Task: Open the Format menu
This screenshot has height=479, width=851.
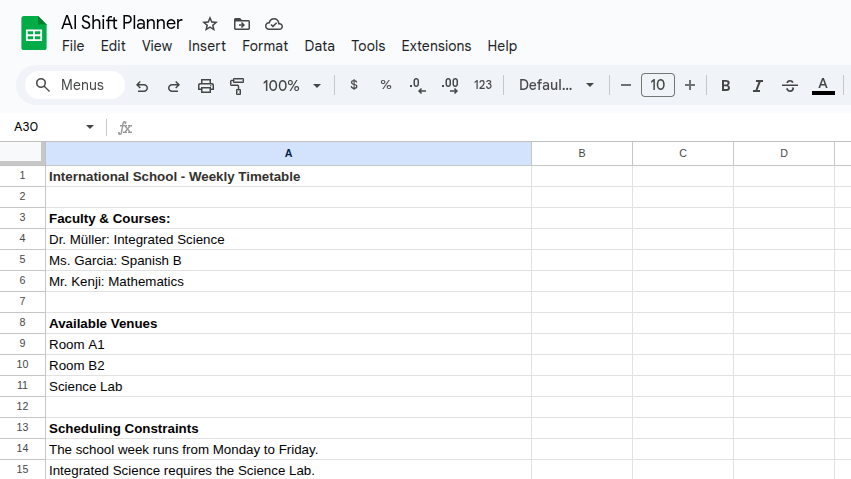Action: [265, 46]
